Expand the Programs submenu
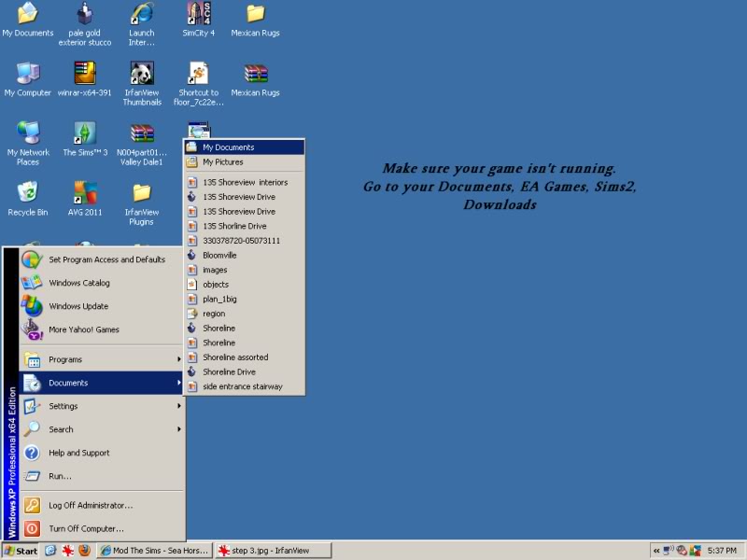The width and height of the screenshot is (747, 560). (101, 359)
